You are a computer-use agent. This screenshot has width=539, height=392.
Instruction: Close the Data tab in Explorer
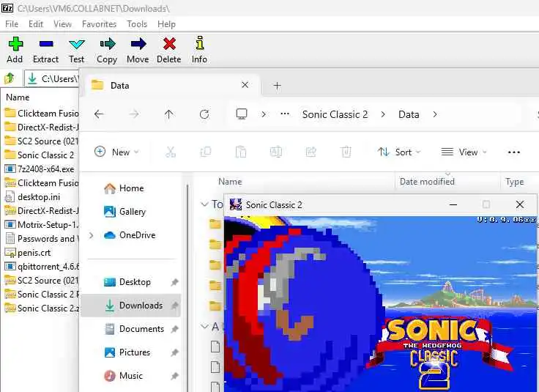245,85
